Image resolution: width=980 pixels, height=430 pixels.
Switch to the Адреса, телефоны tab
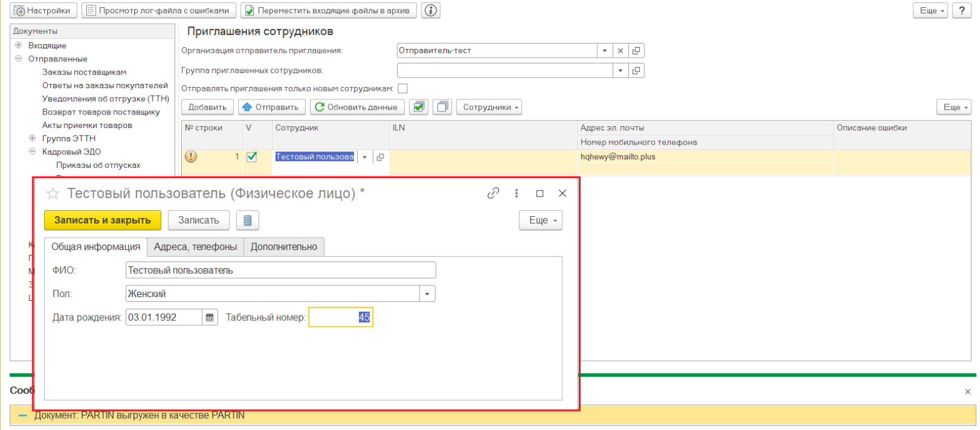[x=195, y=247]
